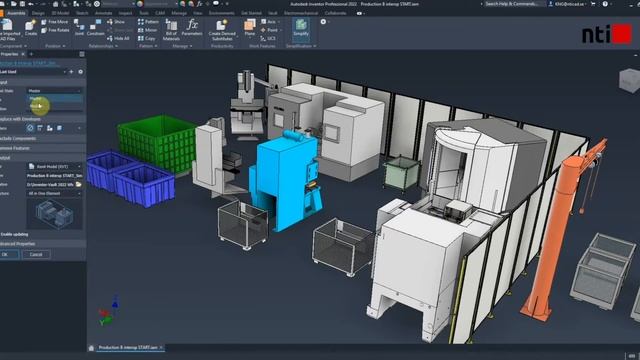Click Create Derived Substitutes
The width and height of the screenshot is (640, 360).
[x=222, y=29]
